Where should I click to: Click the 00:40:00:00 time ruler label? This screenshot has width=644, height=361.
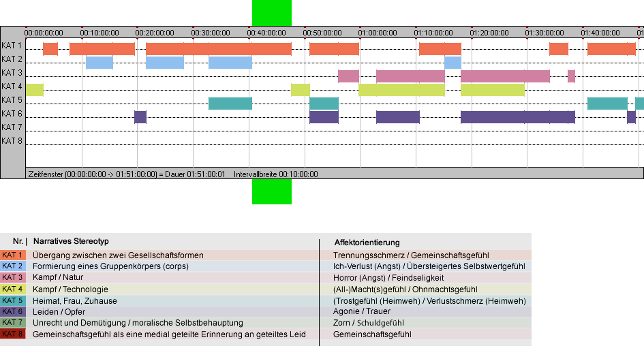point(266,33)
